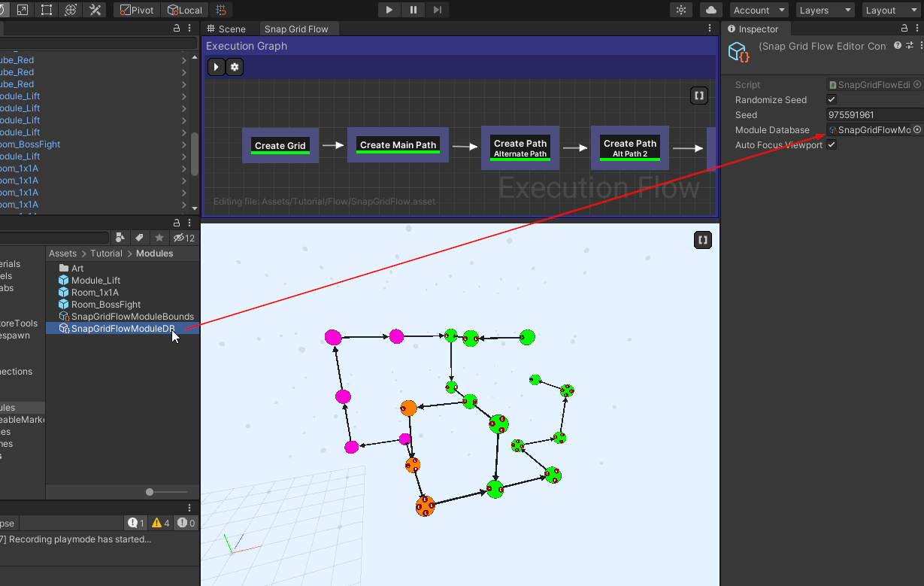Run the execution graph with play icon
924x586 pixels.
216,67
